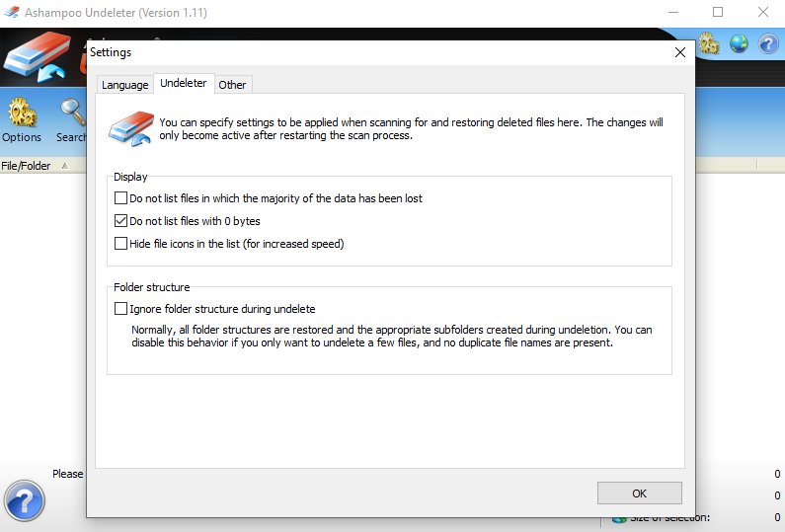Click the eraser icon in Settings dialog
Viewport: 785px width, 532px height.
[131, 128]
